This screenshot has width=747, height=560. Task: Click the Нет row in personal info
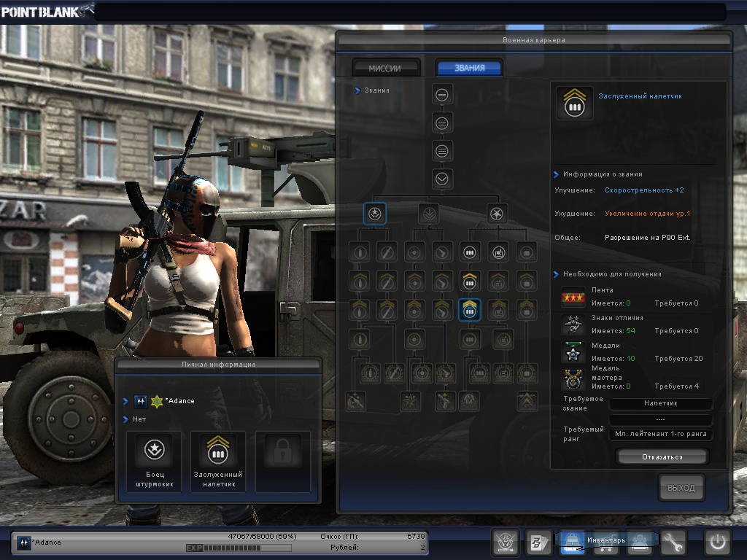(139, 419)
